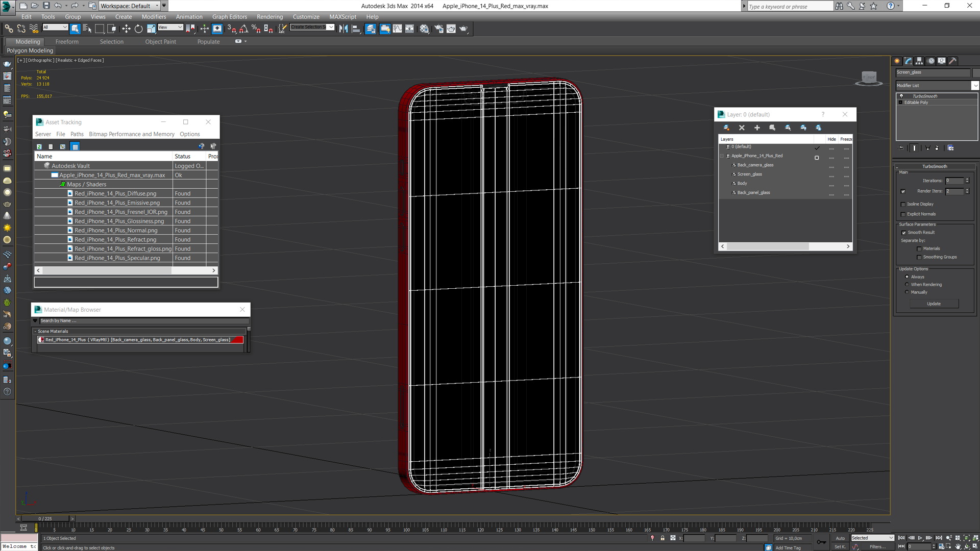The height and width of the screenshot is (551, 980).
Task: Toggle Show End Result in modifier stack
Action: tap(914, 148)
